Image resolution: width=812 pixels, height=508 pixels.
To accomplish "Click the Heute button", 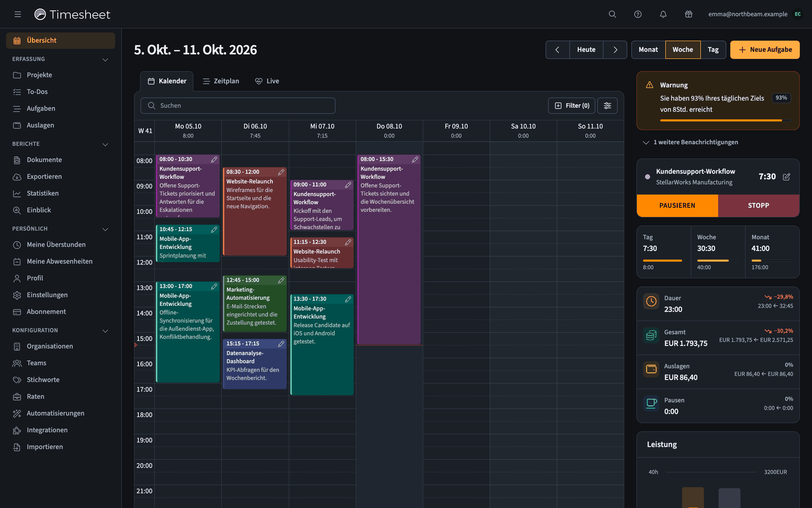I will [x=586, y=50].
